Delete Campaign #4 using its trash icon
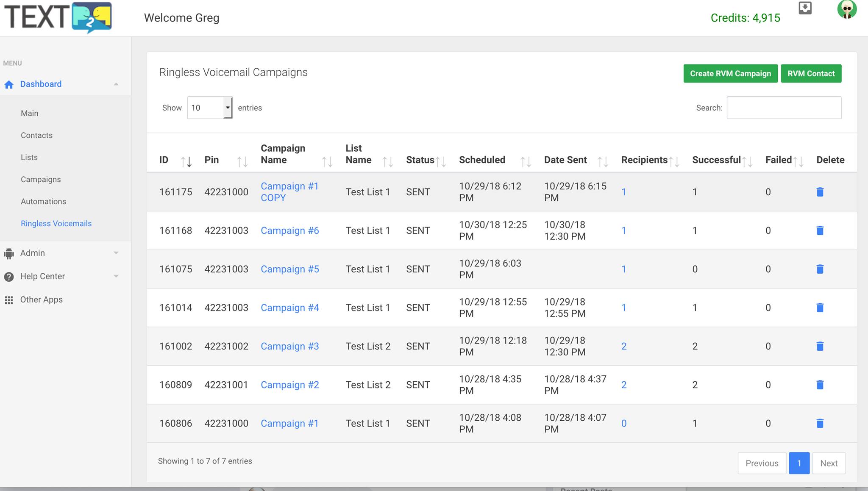 pyautogui.click(x=820, y=308)
